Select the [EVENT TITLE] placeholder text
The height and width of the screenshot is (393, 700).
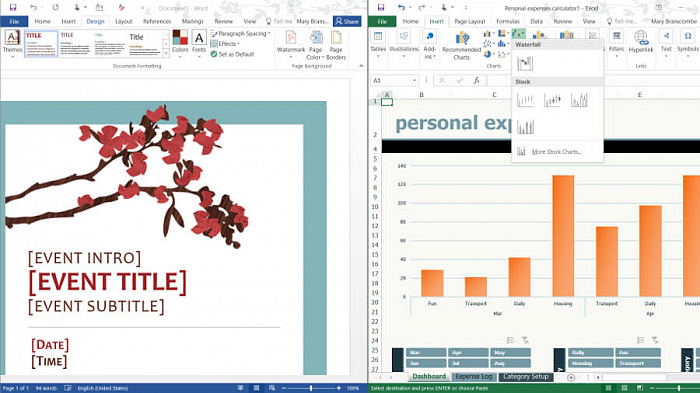point(108,282)
